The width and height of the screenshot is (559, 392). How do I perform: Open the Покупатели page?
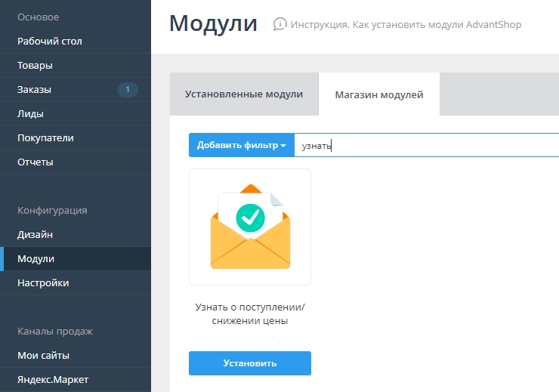point(45,138)
